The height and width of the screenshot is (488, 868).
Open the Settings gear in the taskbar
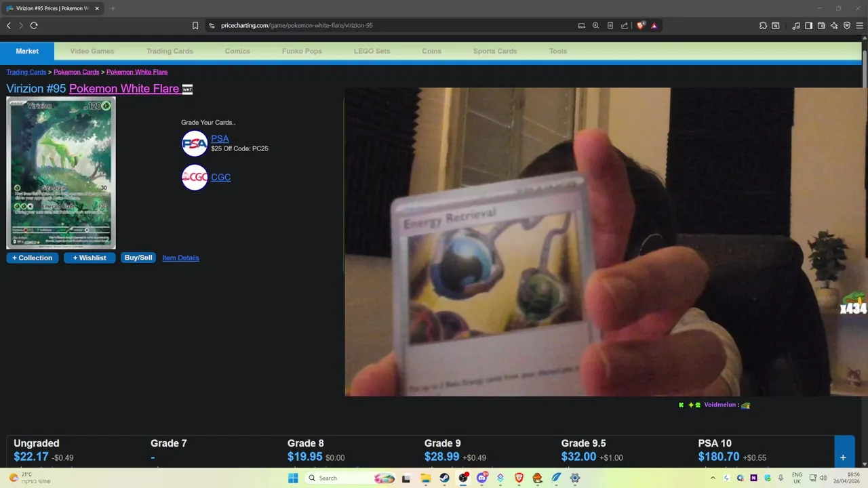(575, 478)
